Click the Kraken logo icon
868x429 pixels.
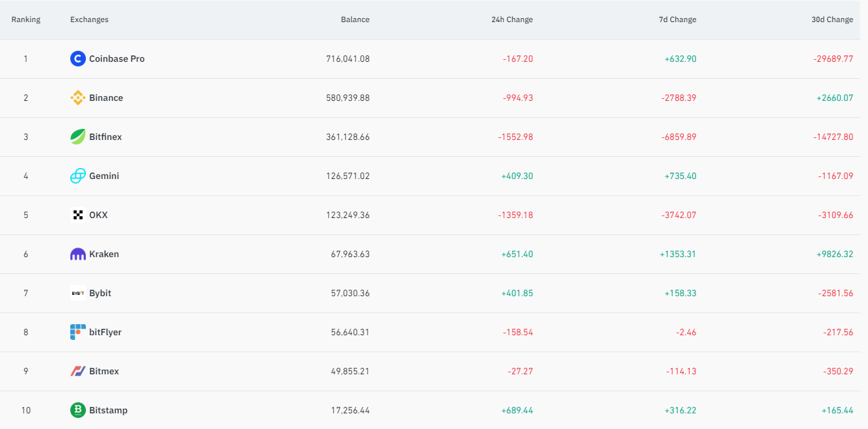(78, 254)
